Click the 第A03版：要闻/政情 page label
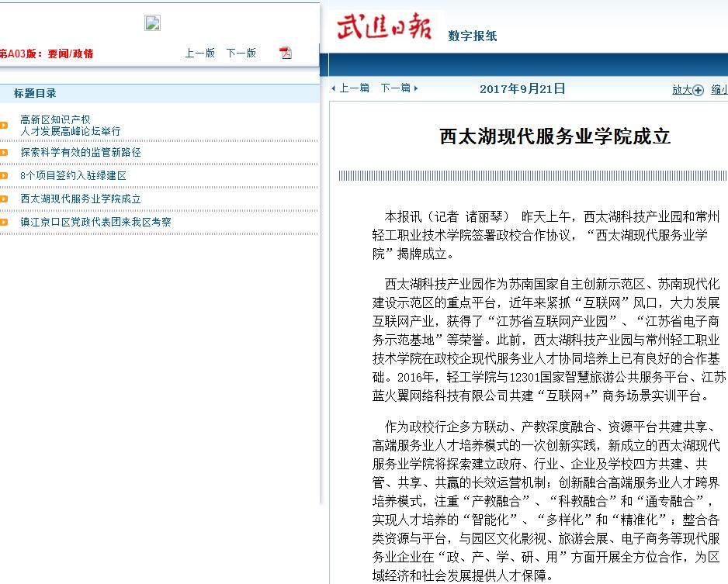The image size is (728, 584). tap(47, 54)
